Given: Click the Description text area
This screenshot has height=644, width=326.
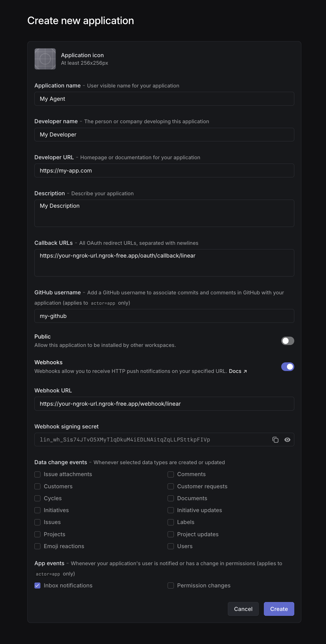Looking at the screenshot, I should [x=164, y=213].
